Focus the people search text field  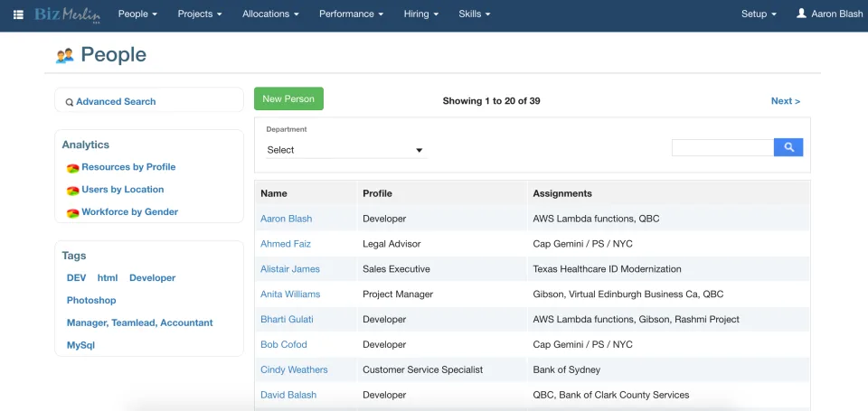[722, 147]
